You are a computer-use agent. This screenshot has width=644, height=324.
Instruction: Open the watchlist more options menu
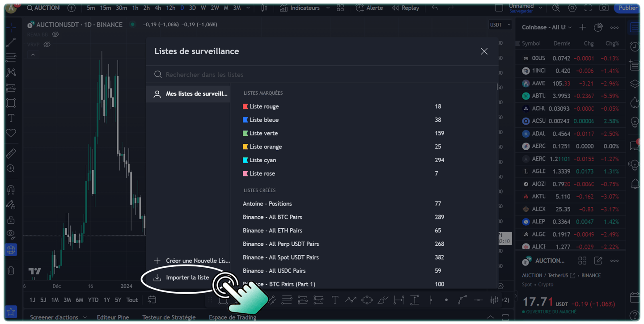(614, 28)
